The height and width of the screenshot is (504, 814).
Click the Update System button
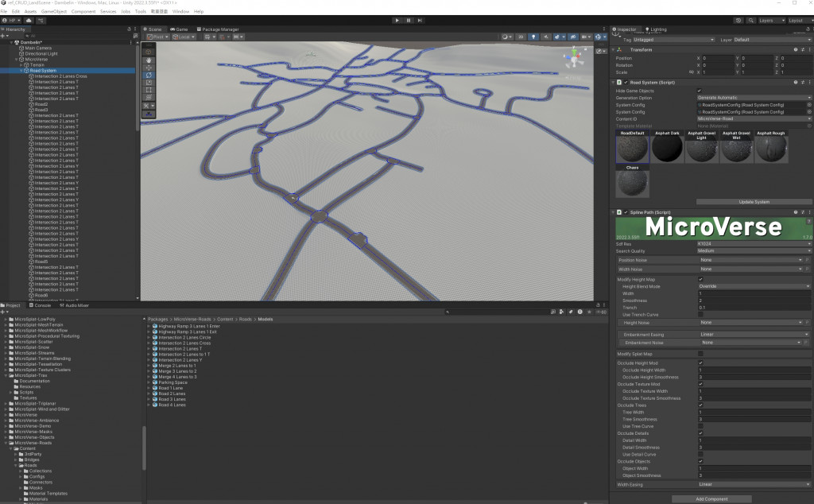pos(754,202)
